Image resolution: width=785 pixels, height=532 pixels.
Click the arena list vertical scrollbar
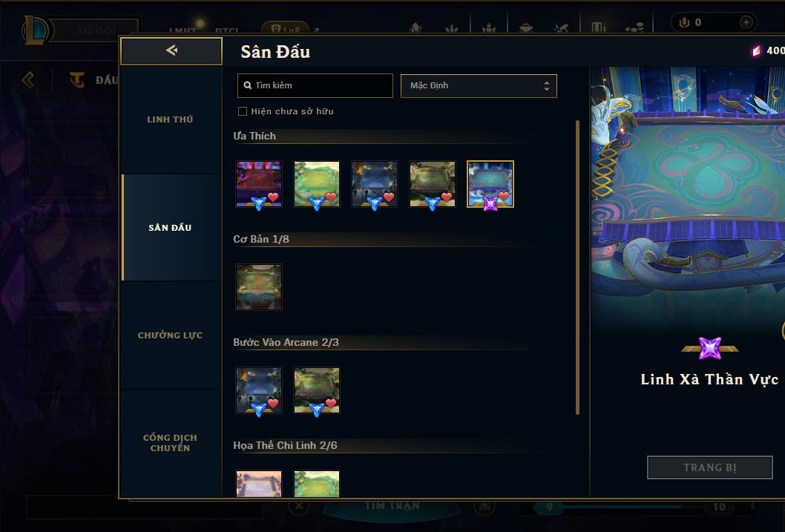click(577, 267)
